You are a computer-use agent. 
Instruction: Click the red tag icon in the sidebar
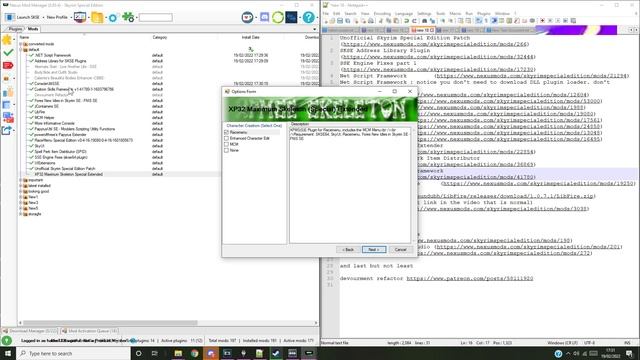coord(8,65)
